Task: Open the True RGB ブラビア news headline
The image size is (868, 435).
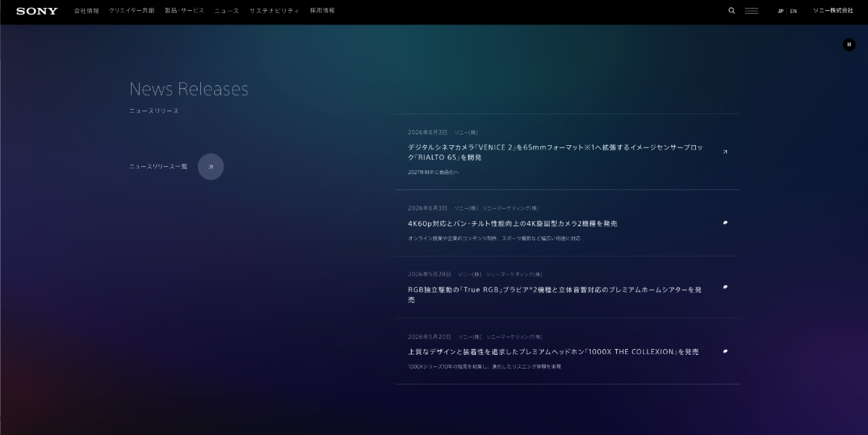Action: click(x=555, y=294)
